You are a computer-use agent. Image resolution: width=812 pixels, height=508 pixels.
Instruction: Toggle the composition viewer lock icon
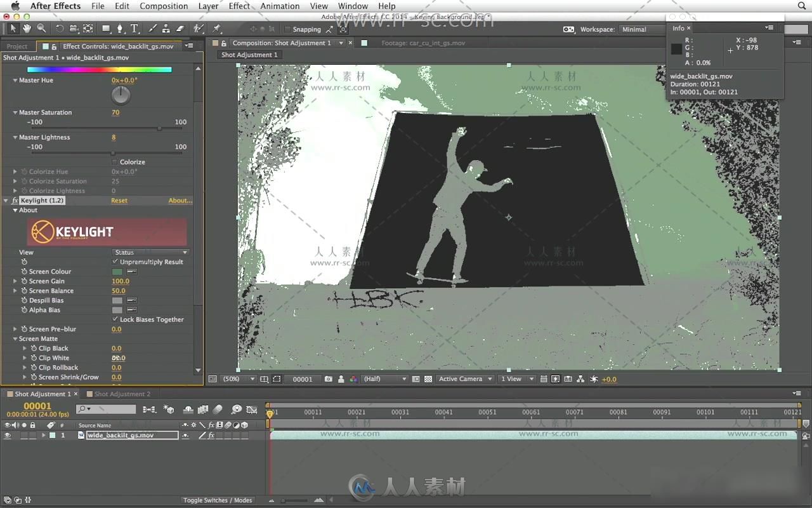point(224,43)
